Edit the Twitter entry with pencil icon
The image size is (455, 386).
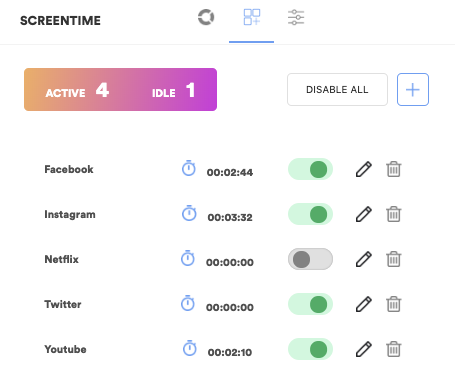pyautogui.click(x=364, y=304)
